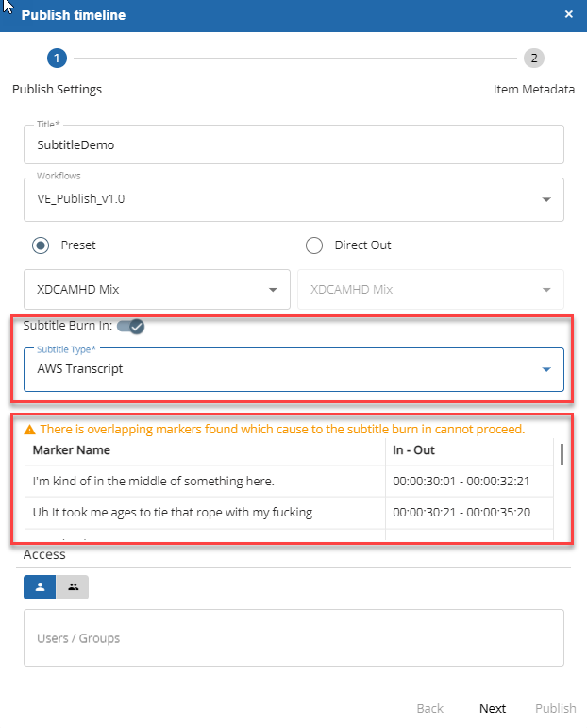Select the group access icon
The height and width of the screenshot is (728, 587).
click(x=73, y=586)
